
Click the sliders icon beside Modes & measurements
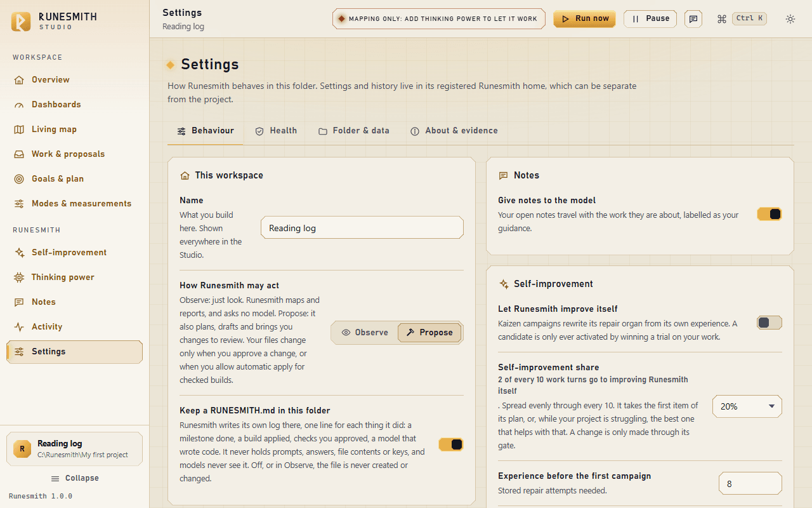(19, 204)
